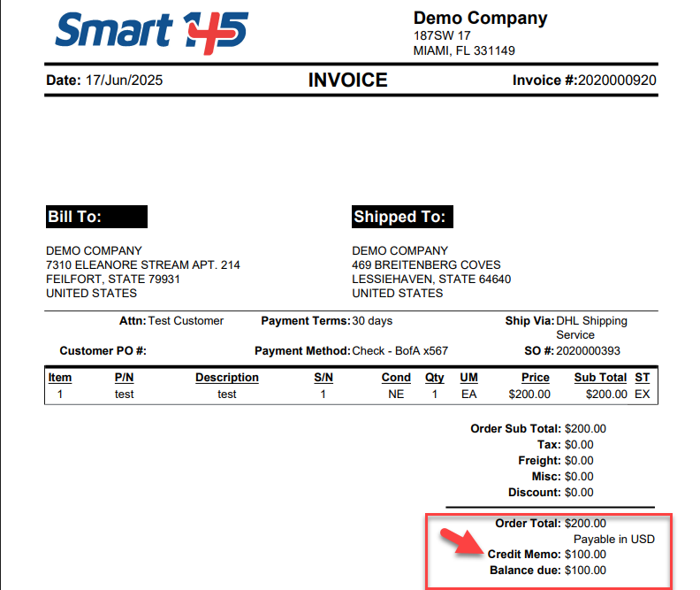This screenshot has height=590, width=700.
Task: Click 'LESSIEHAVEN, STATE 64640'
Action: click(431, 280)
